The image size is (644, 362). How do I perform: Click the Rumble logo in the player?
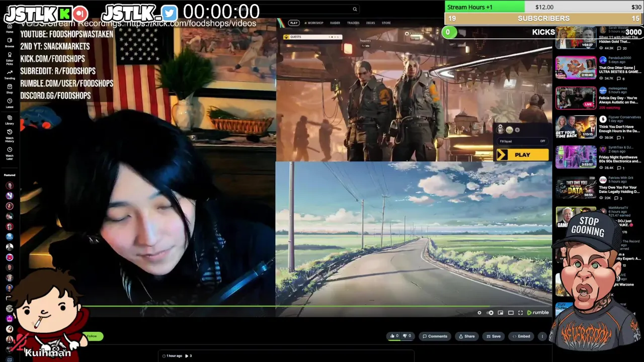(538, 313)
